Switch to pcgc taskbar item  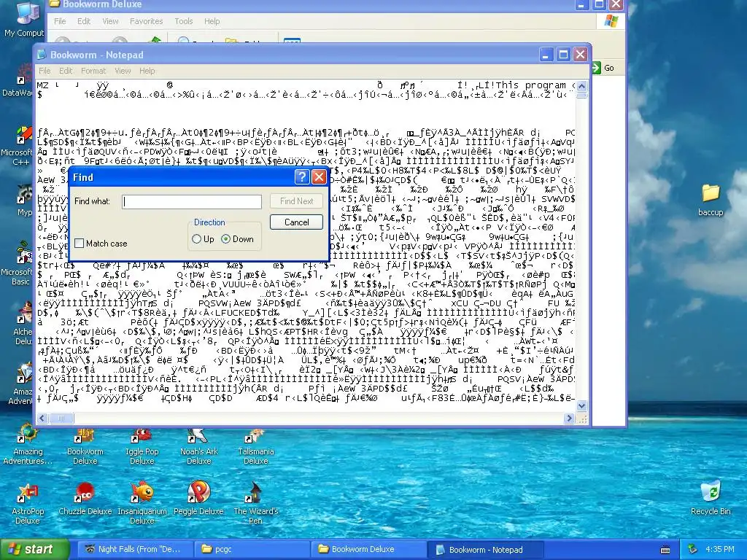click(x=252, y=550)
